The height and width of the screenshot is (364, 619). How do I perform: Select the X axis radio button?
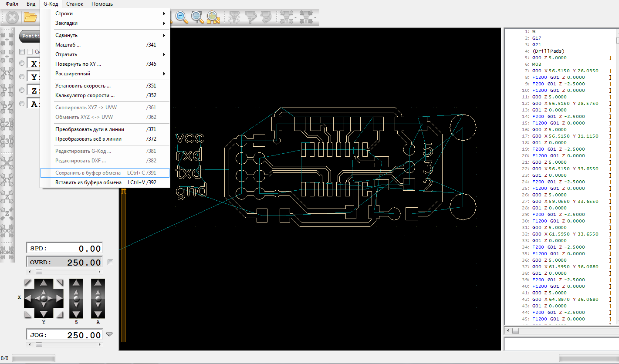click(22, 64)
